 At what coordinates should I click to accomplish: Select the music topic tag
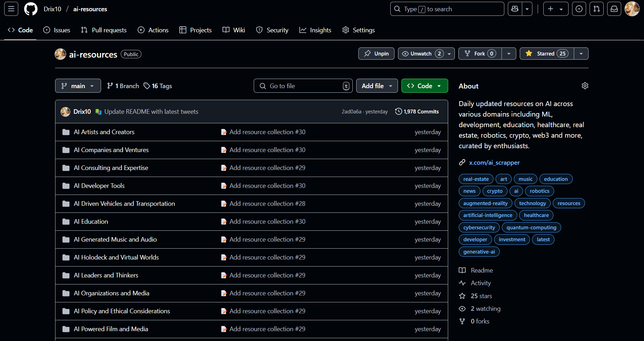pyautogui.click(x=525, y=179)
